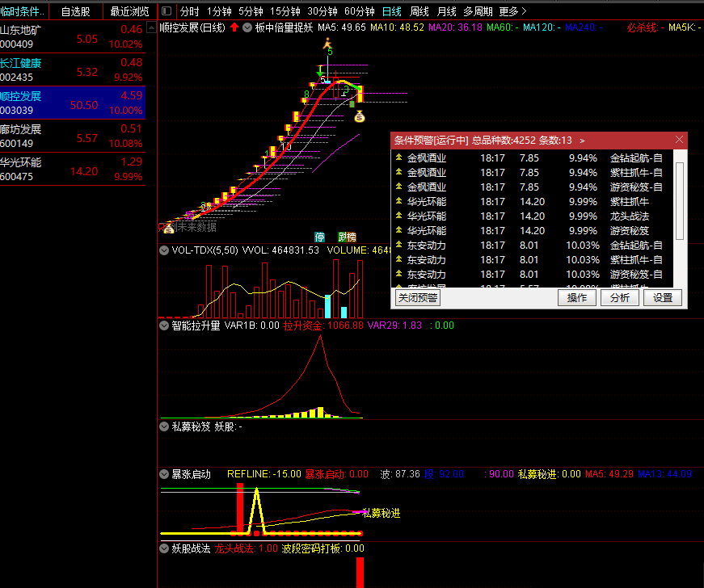The height and width of the screenshot is (588, 704).
Task: Click the scroll-up arrow beside the stock list
Action: tap(152, 27)
